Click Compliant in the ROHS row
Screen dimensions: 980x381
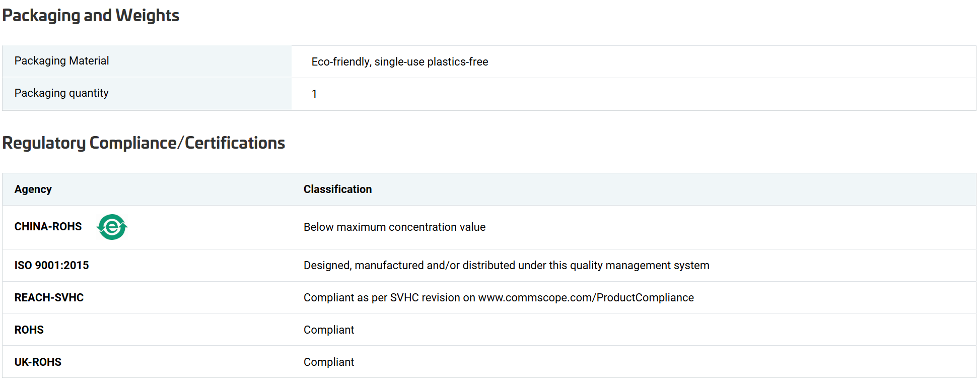[329, 330]
